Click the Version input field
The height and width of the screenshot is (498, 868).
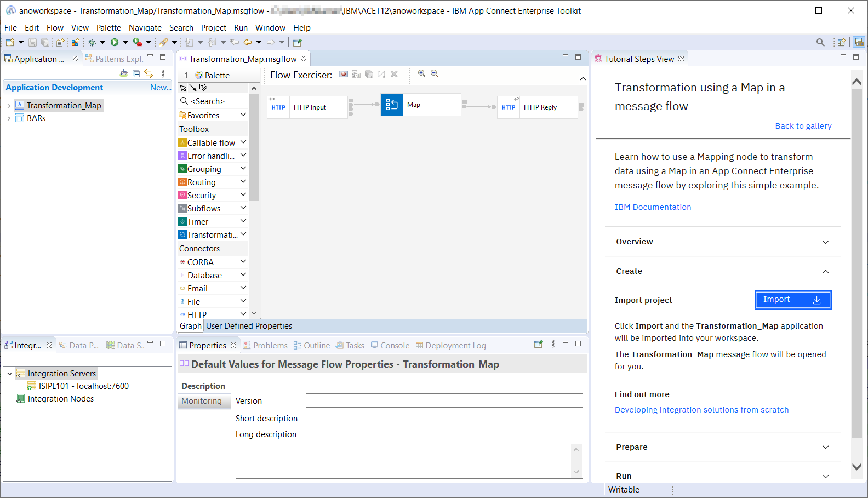click(x=444, y=400)
